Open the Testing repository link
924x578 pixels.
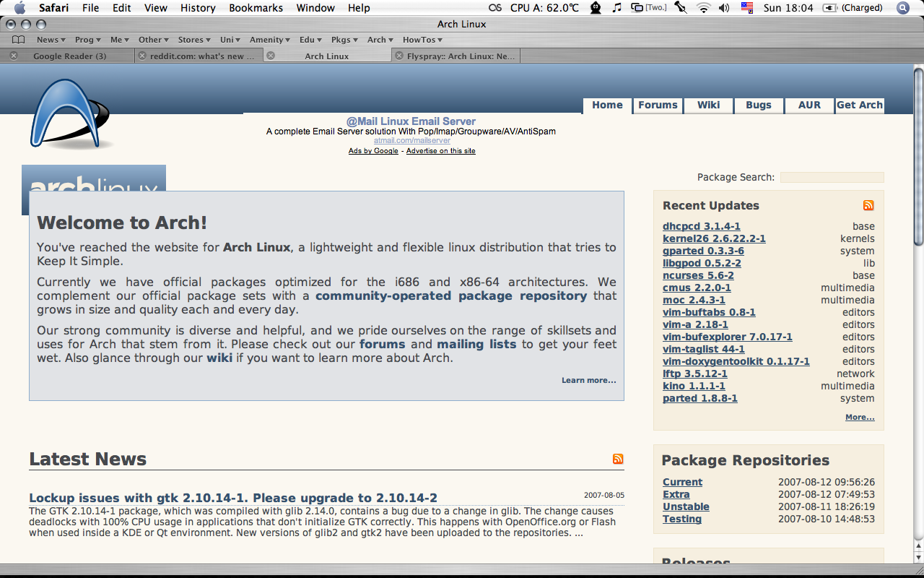pyautogui.click(x=681, y=519)
